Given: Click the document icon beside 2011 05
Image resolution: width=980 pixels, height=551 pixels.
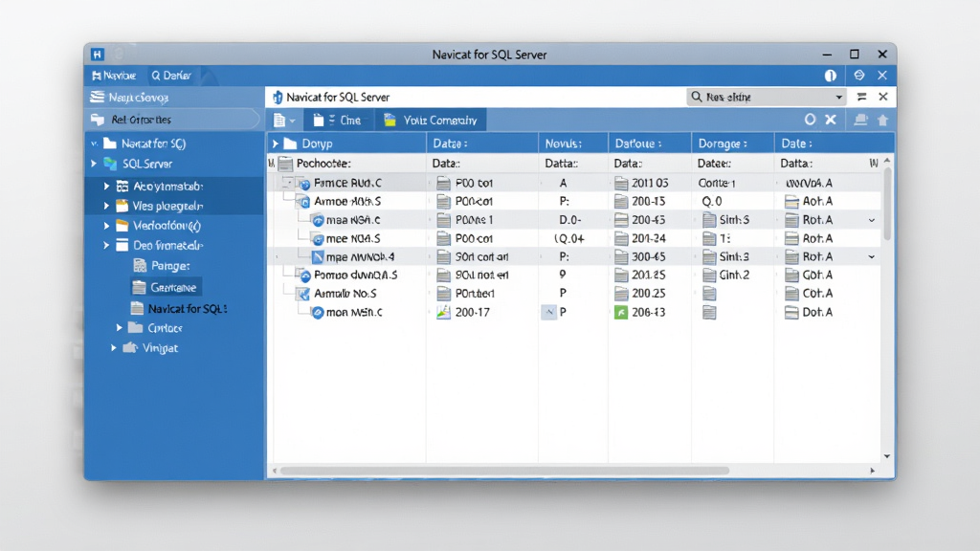Looking at the screenshot, I should pos(620,183).
